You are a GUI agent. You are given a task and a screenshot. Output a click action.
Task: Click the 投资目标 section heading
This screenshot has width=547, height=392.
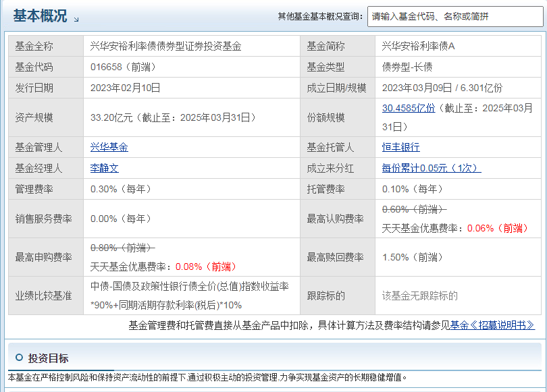point(48,358)
